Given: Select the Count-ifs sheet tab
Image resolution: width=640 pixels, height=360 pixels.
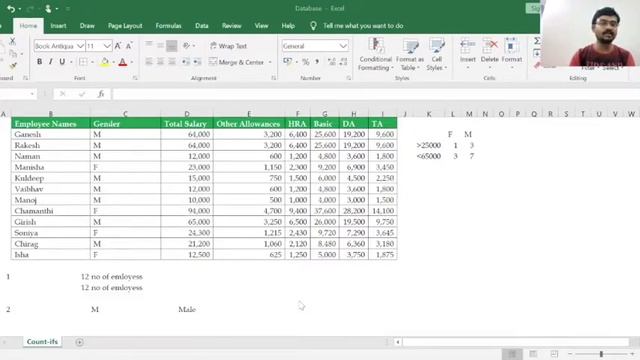Looking at the screenshot, I should (42, 342).
